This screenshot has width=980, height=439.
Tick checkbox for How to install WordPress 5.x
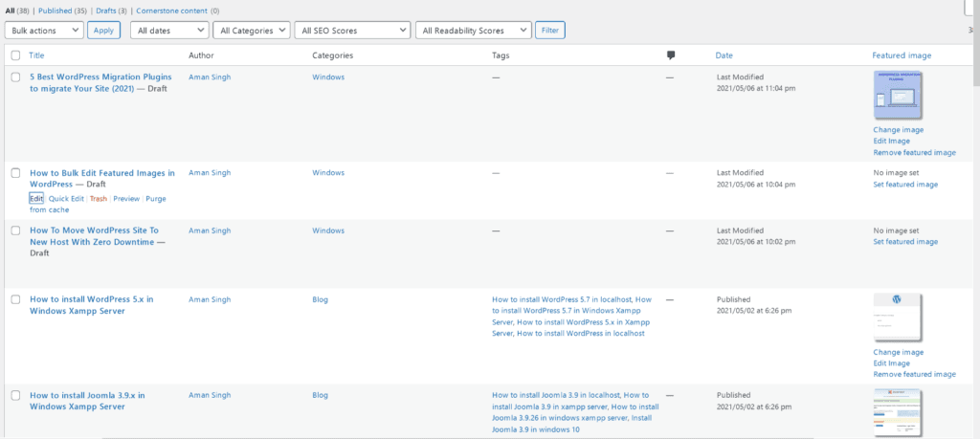[15, 299]
